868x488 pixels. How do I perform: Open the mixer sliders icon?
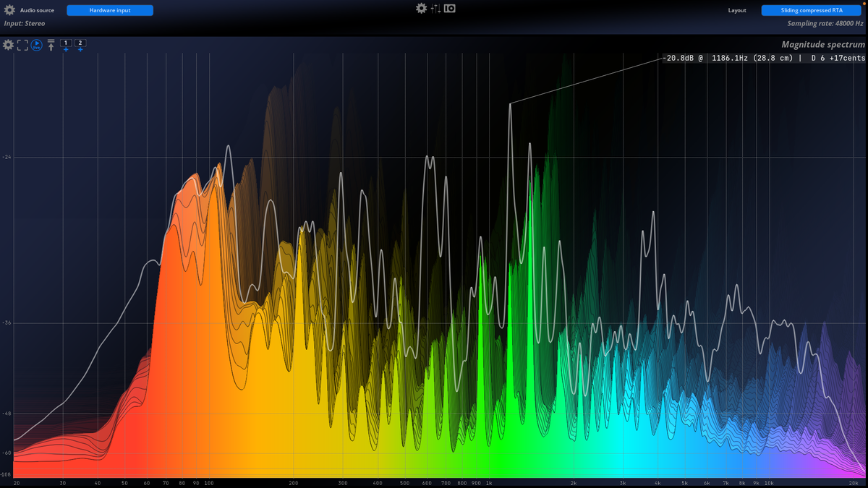[x=436, y=9]
